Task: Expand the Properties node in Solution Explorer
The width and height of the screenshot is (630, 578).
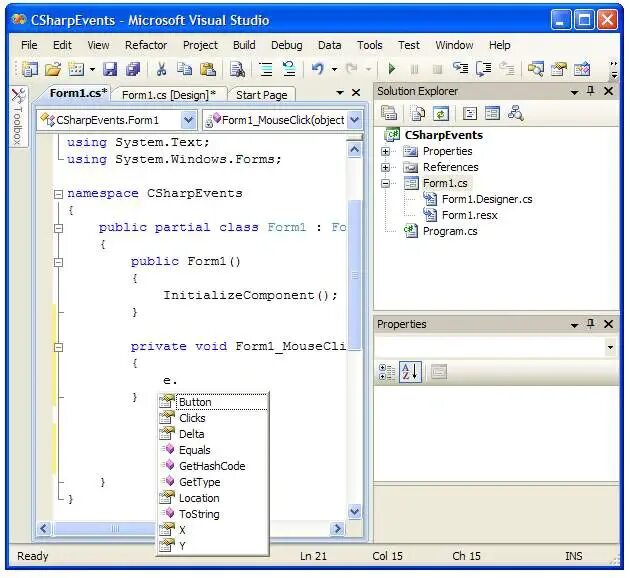Action: point(385,151)
